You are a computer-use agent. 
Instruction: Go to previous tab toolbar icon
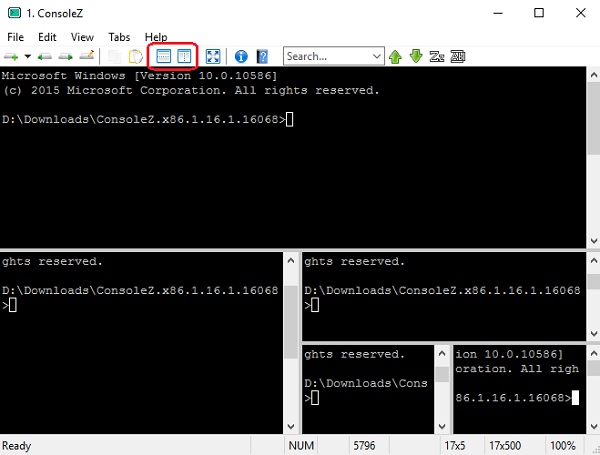tap(45, 57)
